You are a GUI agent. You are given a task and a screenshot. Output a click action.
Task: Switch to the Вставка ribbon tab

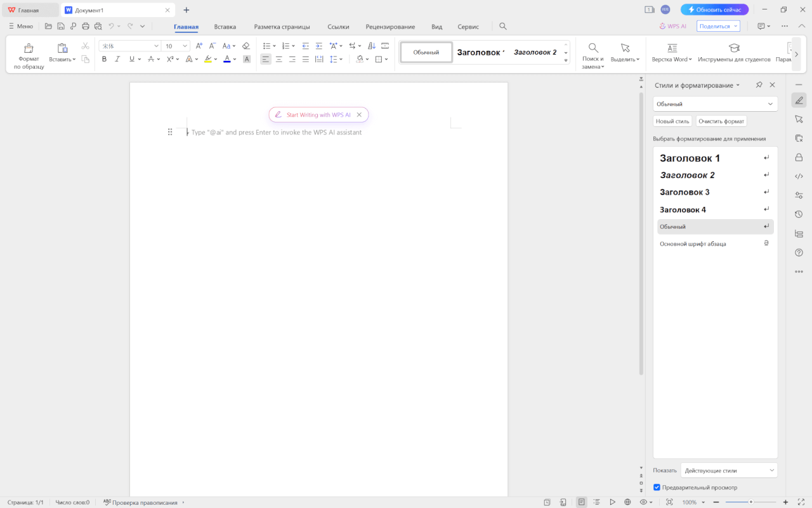click(x=225, y=27)
